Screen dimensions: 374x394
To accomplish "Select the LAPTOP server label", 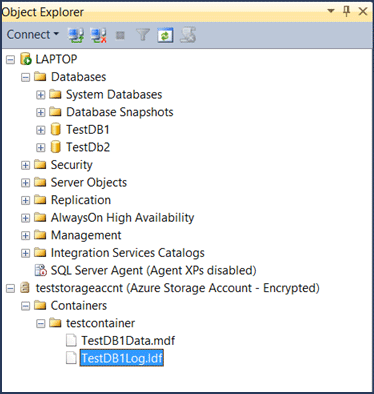I will (x=56, y=59).
